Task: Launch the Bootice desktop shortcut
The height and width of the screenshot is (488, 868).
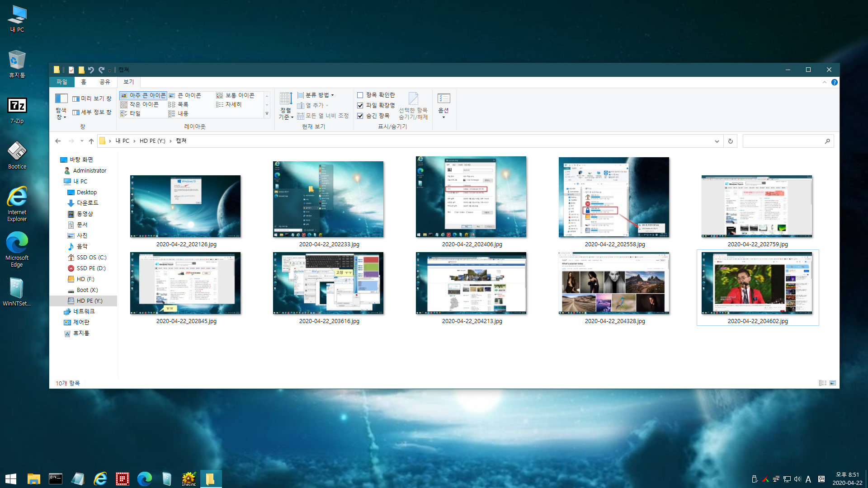Action: pyautogui.click(x=17, y=155)
